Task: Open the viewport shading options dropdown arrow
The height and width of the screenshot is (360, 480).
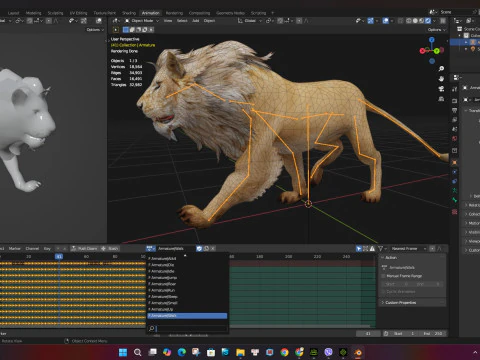Action: tap(435, 21)
